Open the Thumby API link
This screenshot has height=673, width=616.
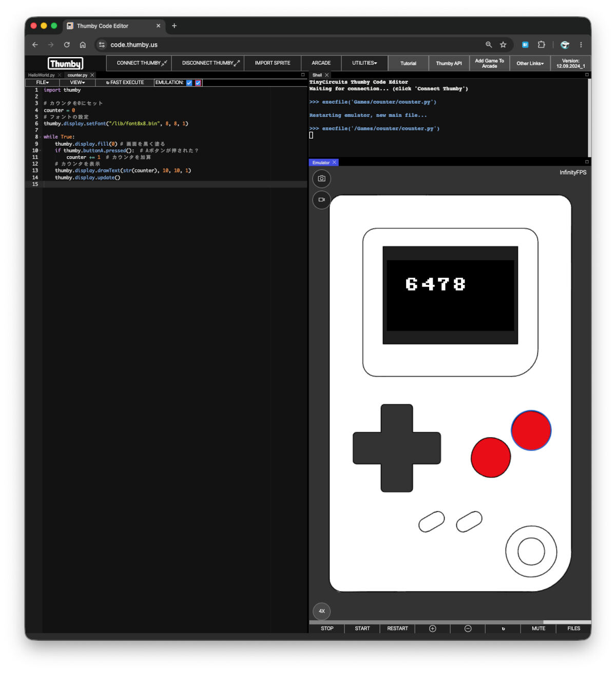pos(449,64)
